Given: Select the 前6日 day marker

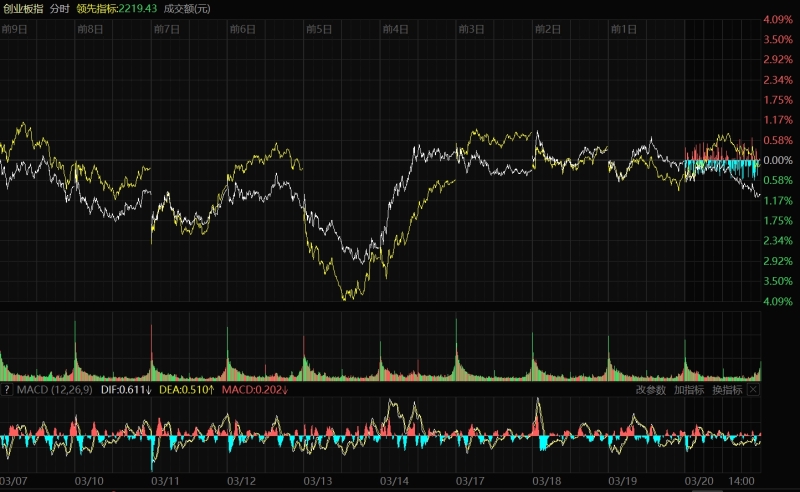Looking at the screenshot, I should click(x=243, y=29).
